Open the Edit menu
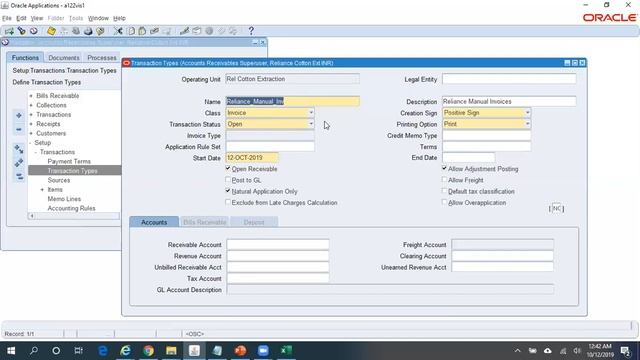The image size is (640, 360). pyautogui.click(x=21, y=18)
